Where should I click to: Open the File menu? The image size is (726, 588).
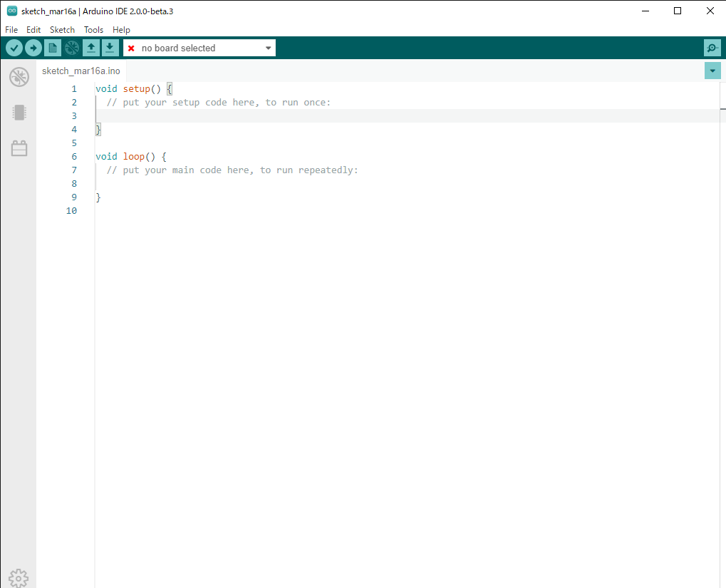(11, 30)
